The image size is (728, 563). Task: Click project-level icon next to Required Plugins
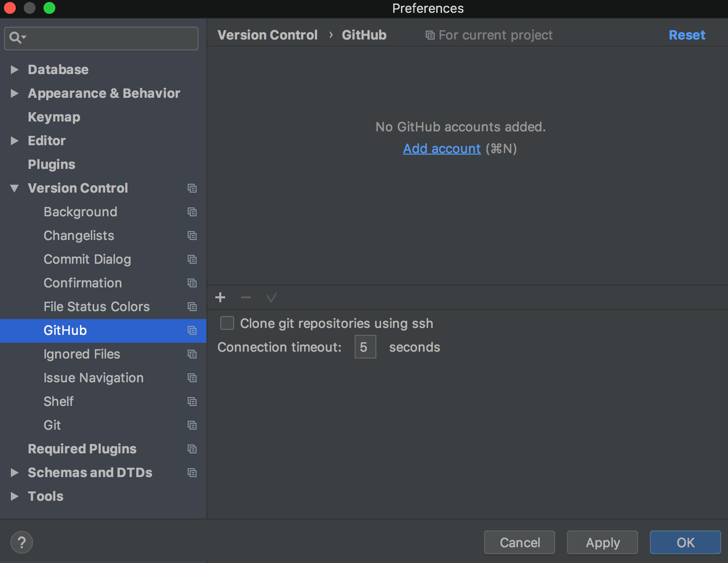tap(192, 449)
